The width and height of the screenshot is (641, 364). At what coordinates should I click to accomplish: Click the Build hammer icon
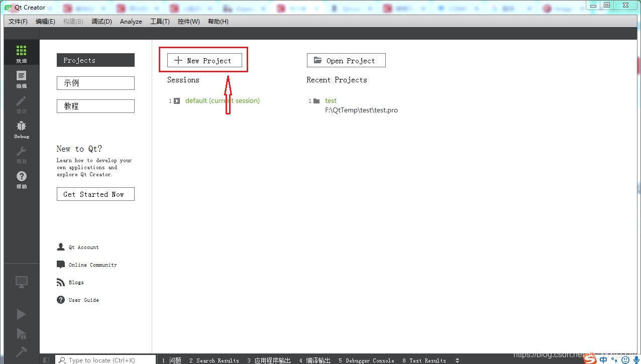21,352
